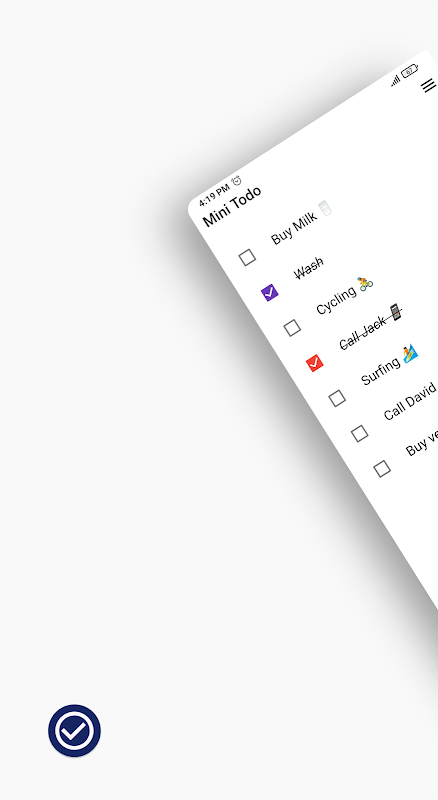This screenshot has height=800, width=438.
Task: Check the Surfing task checkbox
Action: pos(337,398)
